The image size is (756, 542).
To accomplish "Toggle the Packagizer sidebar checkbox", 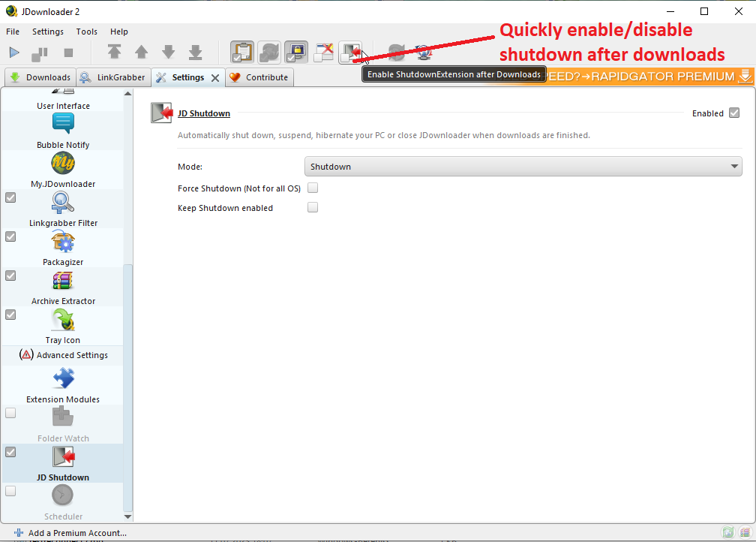I will pos(10,236).
